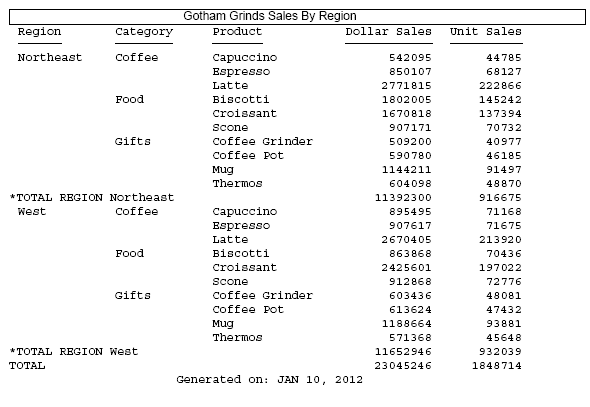Screen dimensions: 590x407
Task: Click West Mug unit sales 93881
Action: (503, 323)
